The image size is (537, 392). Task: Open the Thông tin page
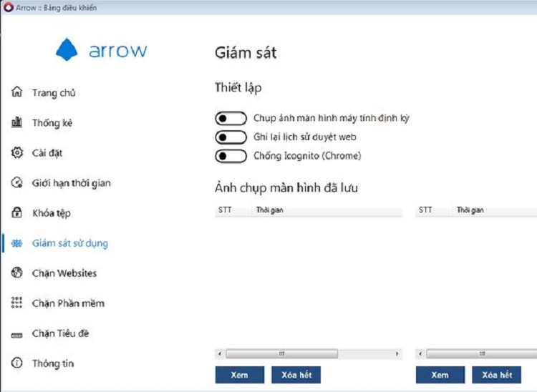tap(53, 363)
